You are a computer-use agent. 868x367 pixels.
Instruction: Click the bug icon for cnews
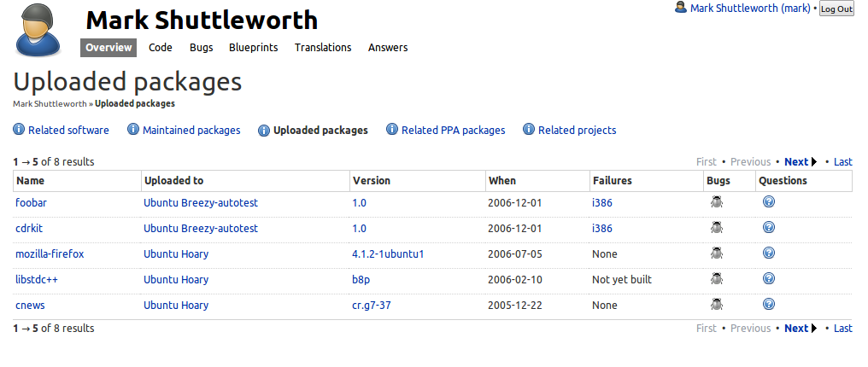pos(716,305)
